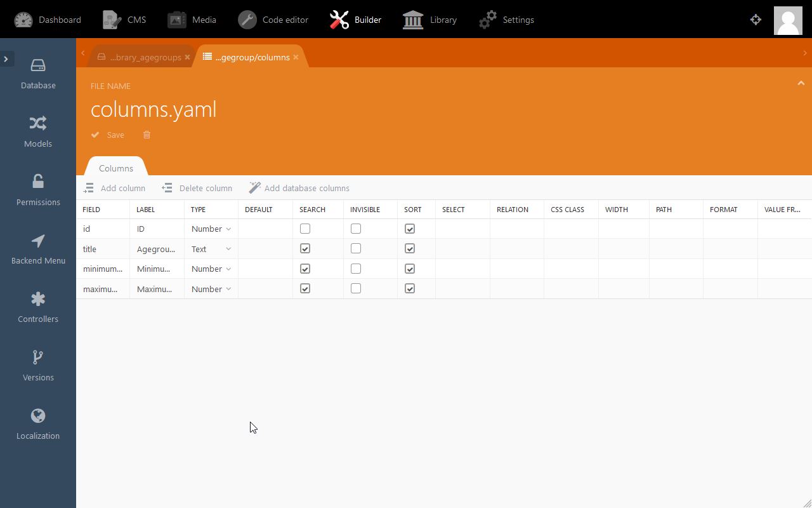Switch to the library_agegroups tab
Screen dimensions: 812x508
[x=145, y=57]
